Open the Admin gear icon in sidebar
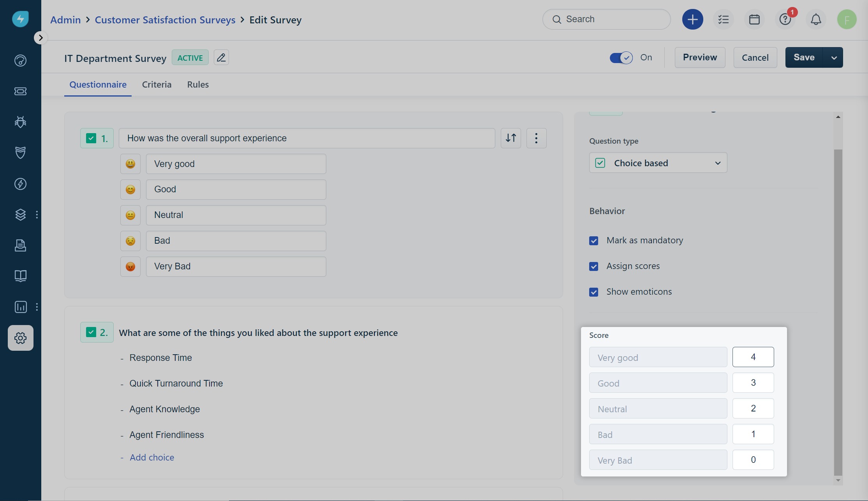 point(21,338)
